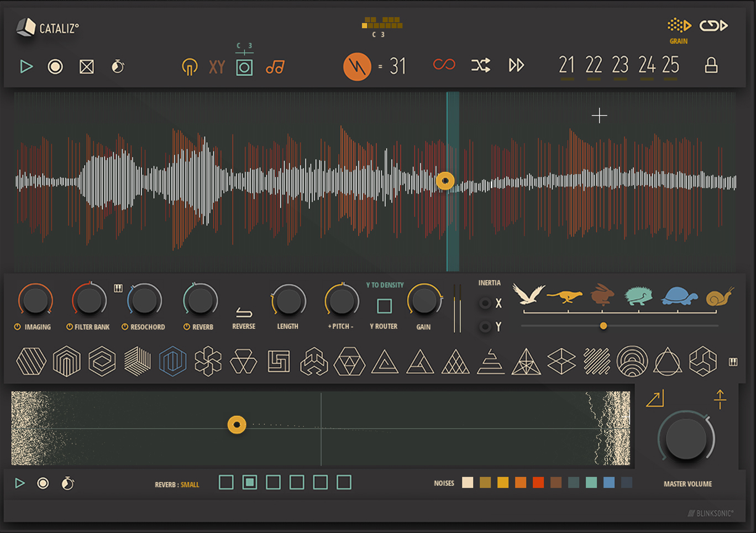The width and height of the screenshot is (756, 533).
Task: Click the orange waveform circle button
Action: point(357,66)
